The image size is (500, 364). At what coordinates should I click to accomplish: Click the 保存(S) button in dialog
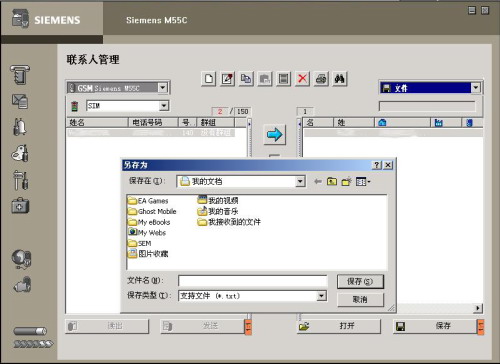tap(360, 281)
